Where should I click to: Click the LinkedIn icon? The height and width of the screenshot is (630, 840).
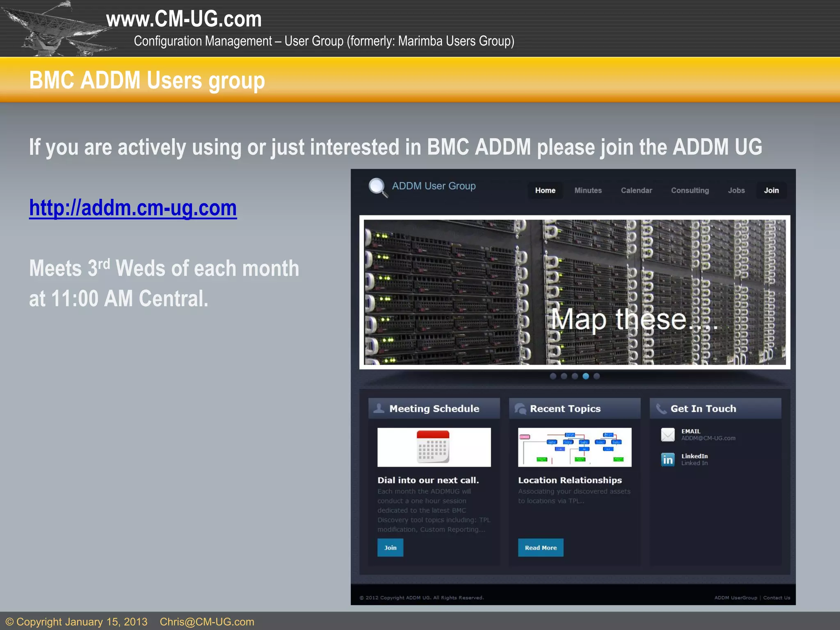pos(668,459)
